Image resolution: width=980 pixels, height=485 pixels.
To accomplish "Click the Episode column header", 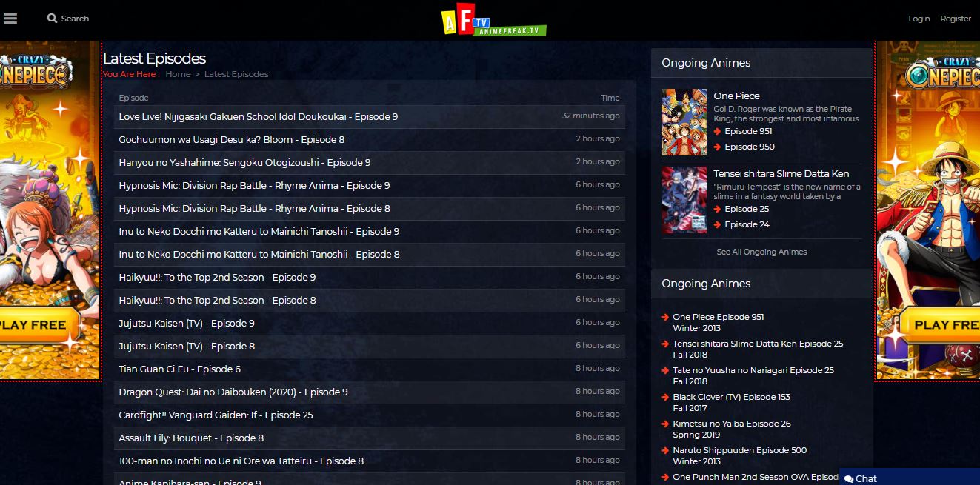I will pos(133,98).
